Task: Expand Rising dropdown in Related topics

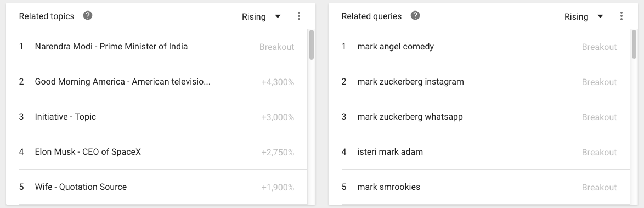Action: 261,16
